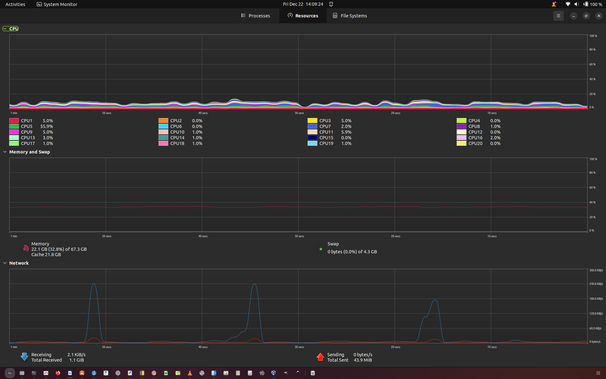This screenshot has width=606, height=379.
Task: Click the date and time clock
Action: pyautogui.click(x=303, y=4)
